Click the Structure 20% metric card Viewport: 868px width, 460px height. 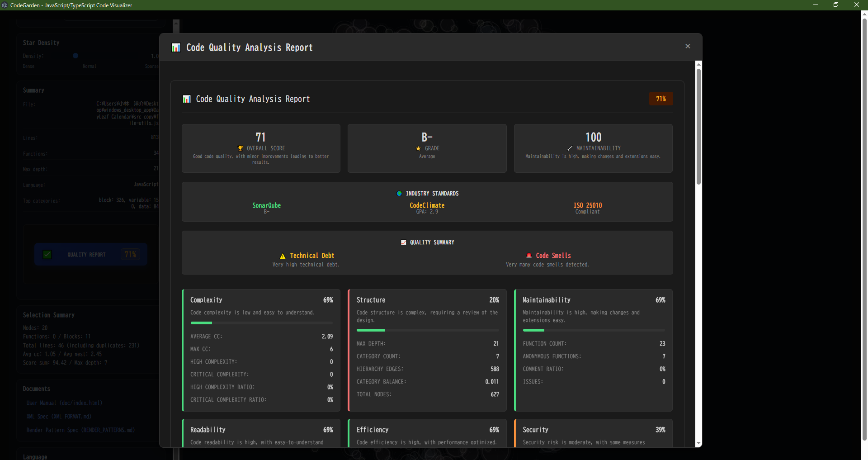(427, 350)
